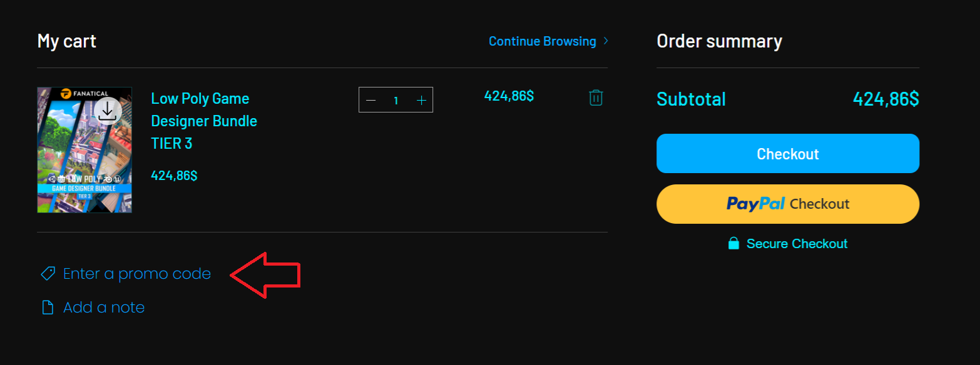Click the Secure Checkout text
980x365 pixels.
797,244
